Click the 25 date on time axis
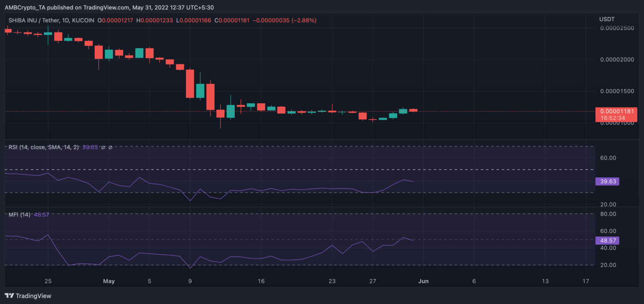This screenshot has width=644, height=304. 48,281
